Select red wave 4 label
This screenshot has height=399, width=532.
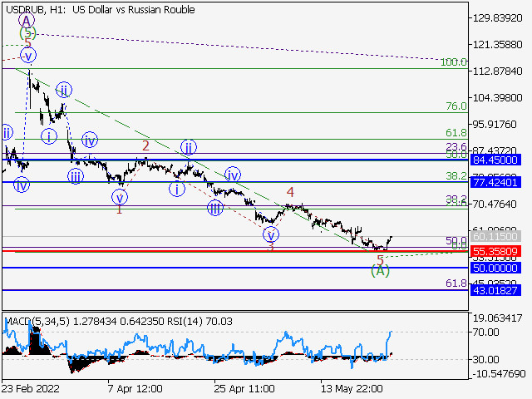[x=290, y=192]
